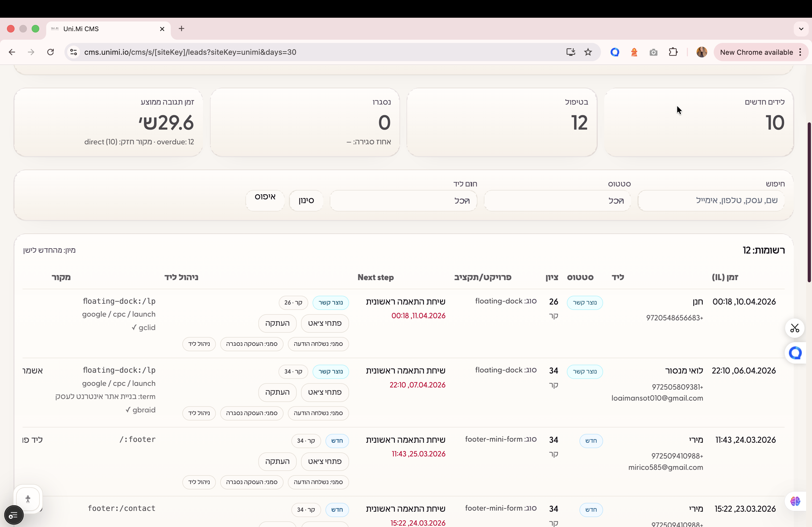Viewport: 812px width, 527px height.
Task: Open the סטטוס status dropdown
Action: 557,201
